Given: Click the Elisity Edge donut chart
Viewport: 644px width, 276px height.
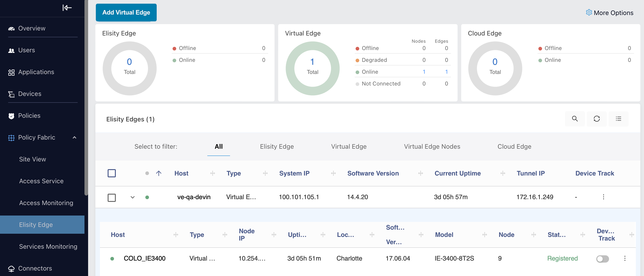Looking at the screenshot, I should (x=129, y=68).
